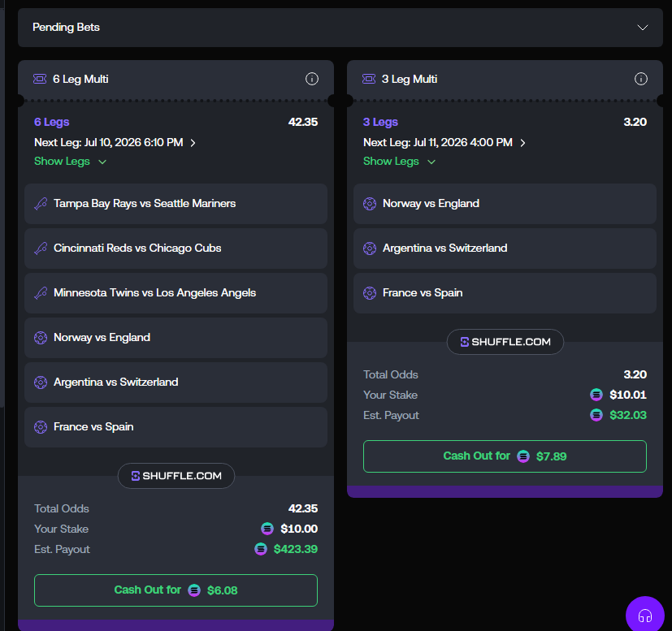The width and height of the screenshot is (672, 631).
Task: Click soccer icon for France vs Spain in 3 Leg Multi
Action: (370, 293)
